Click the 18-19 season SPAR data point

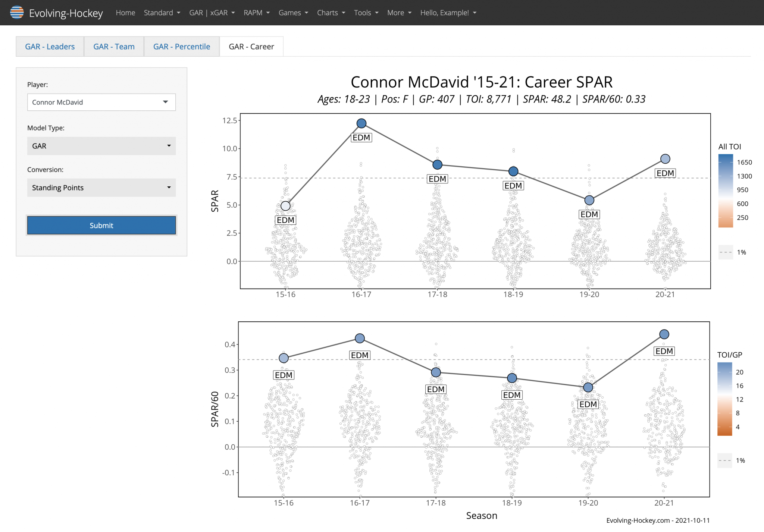click(x=513, y=171)
